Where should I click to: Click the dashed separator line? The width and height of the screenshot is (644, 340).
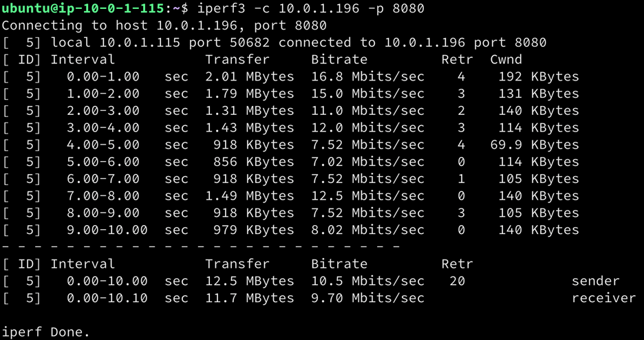(201, 246)
